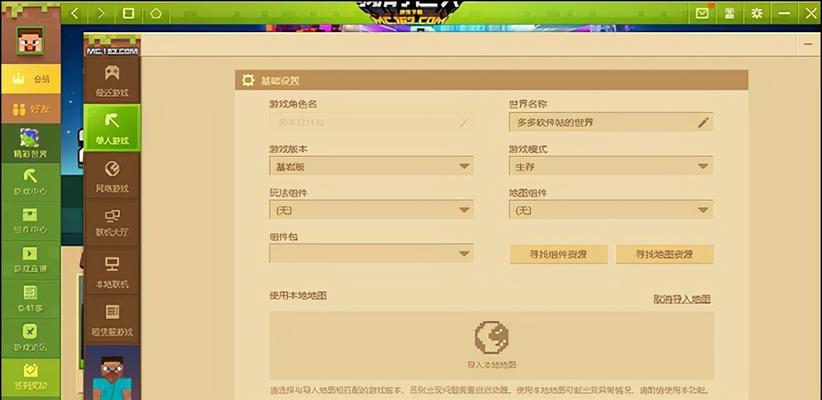Open launcher settings gear icon

pos(756,13)
